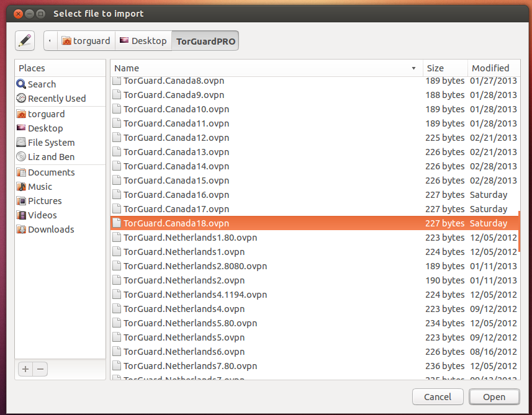Open Recently Used in Places
532x415 pixels.
click(60, 99)
